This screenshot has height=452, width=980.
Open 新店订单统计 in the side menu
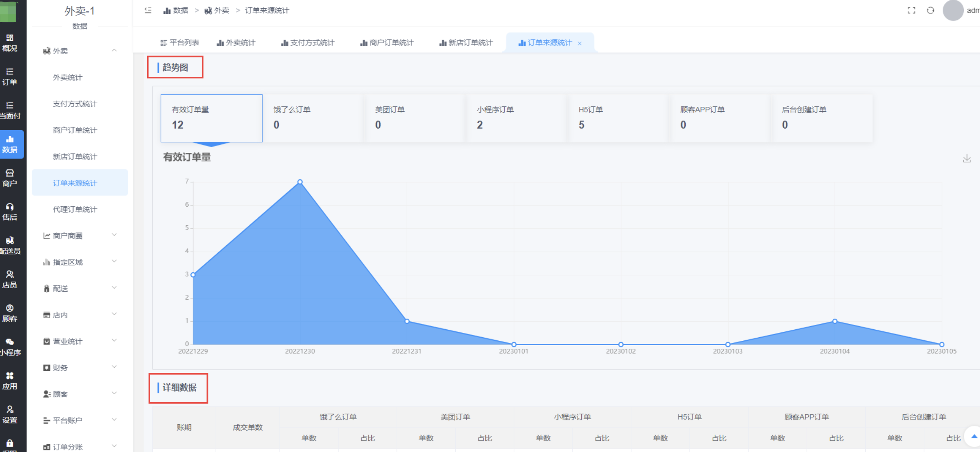pyautogui.click(x=80, y=156)
